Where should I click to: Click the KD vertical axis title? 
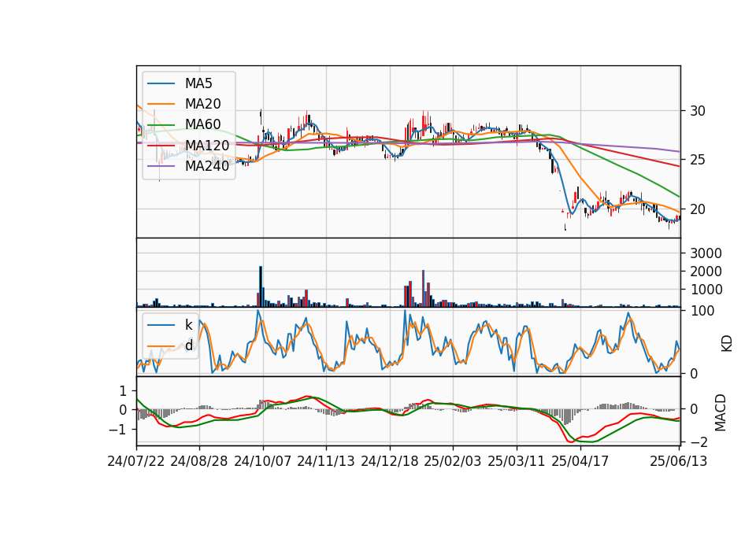pyautogui.click(x=727, y=344)
